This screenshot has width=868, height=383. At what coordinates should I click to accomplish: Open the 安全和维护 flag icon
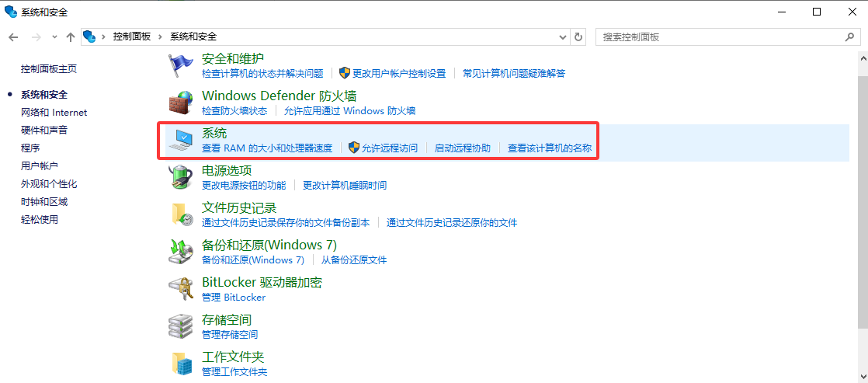181,65
